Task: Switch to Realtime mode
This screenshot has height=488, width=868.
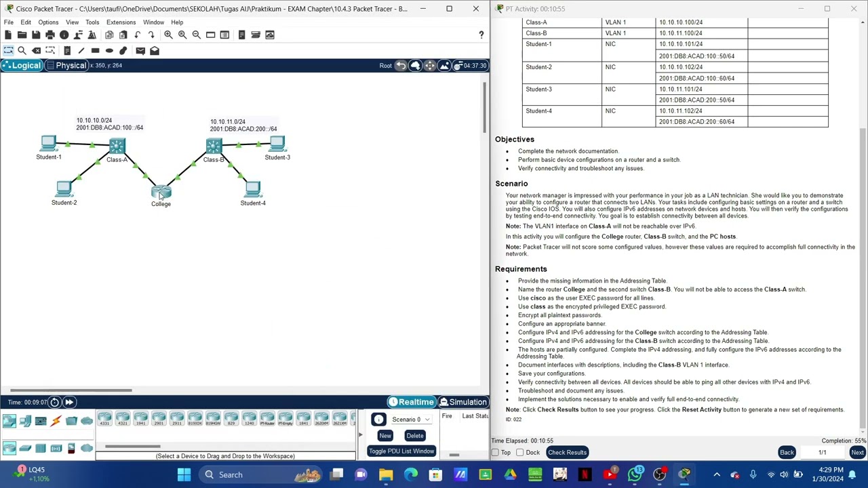Action: coord(410,402)
